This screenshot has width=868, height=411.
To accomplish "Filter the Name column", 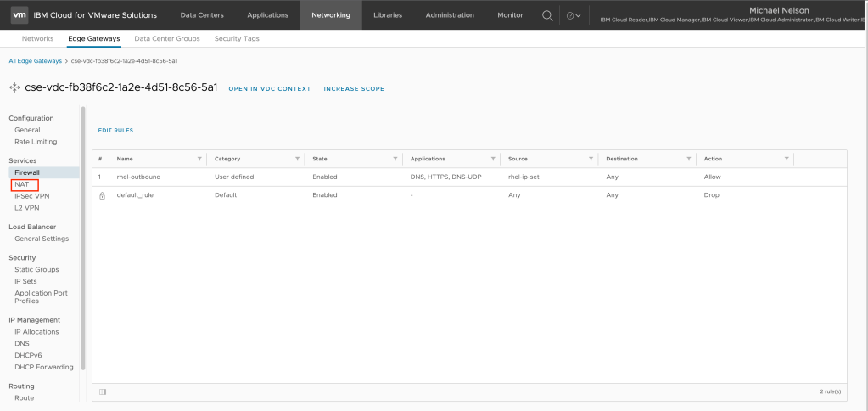I will [199, 159].
